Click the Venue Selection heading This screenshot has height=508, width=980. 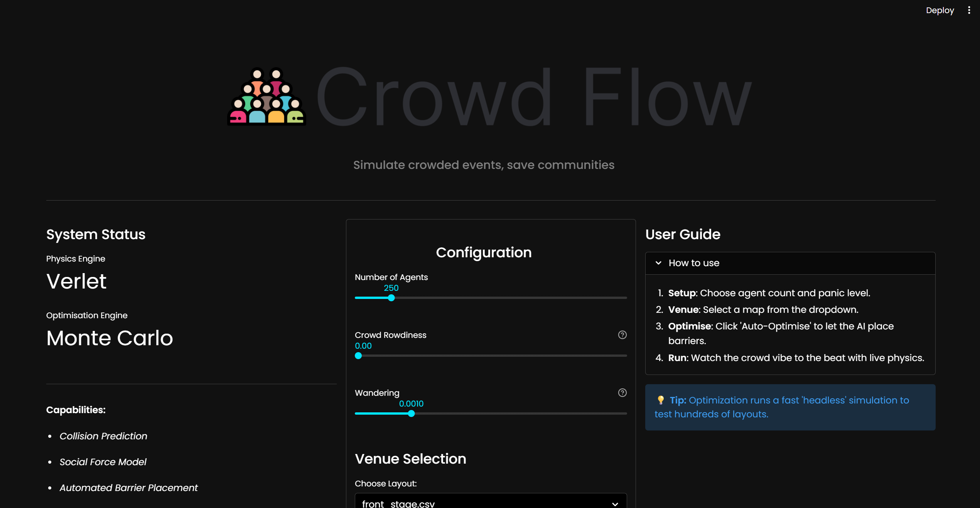(x=410, y=459)
